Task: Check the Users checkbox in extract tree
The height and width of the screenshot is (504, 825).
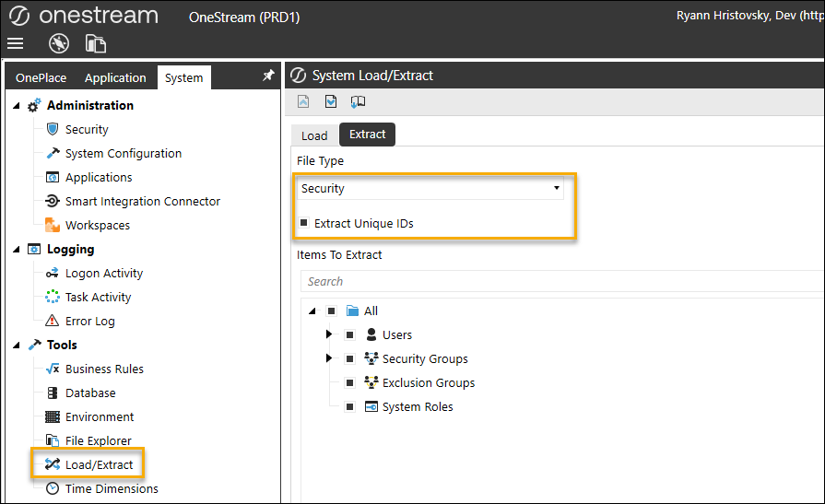Action: 350,335
